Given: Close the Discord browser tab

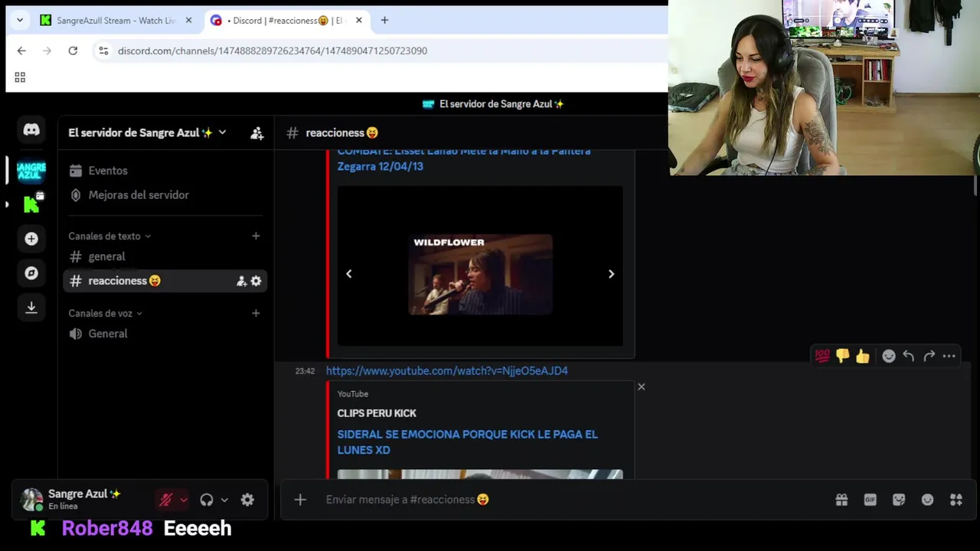Looking at the screenshot, I should click(x=358, y=21).
